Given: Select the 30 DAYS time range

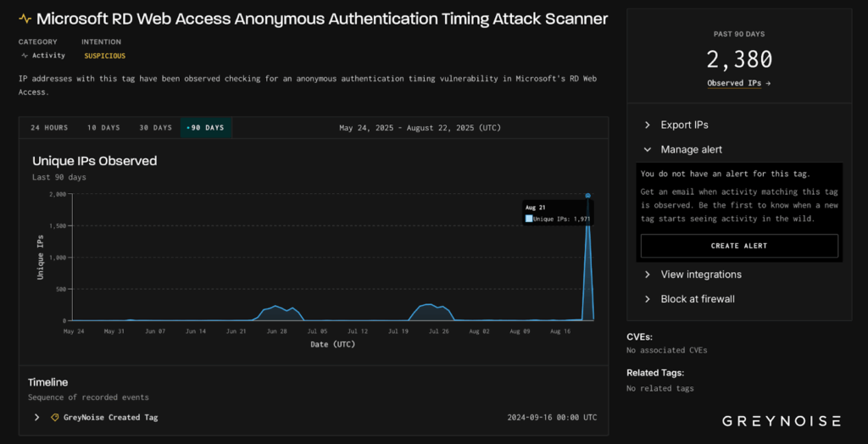Looking at the screenshot, I should coord(155,128).
